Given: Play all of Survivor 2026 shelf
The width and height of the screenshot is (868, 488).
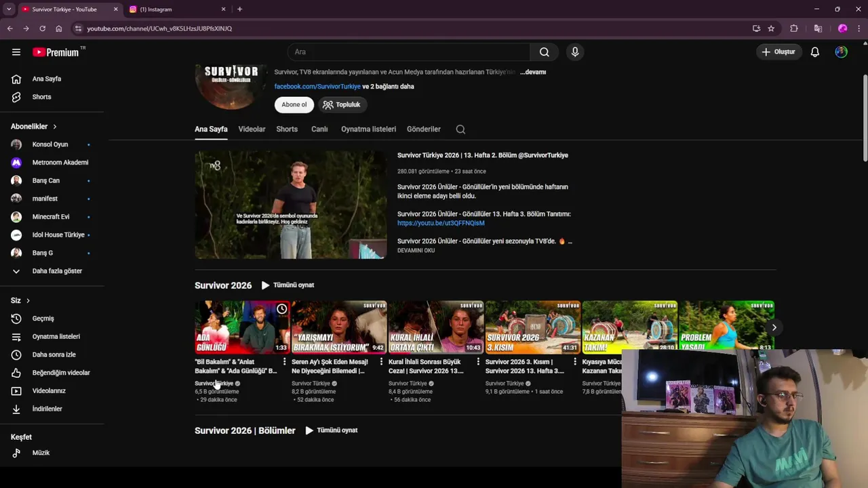Looking at the screenshot, I should (288, 285).
